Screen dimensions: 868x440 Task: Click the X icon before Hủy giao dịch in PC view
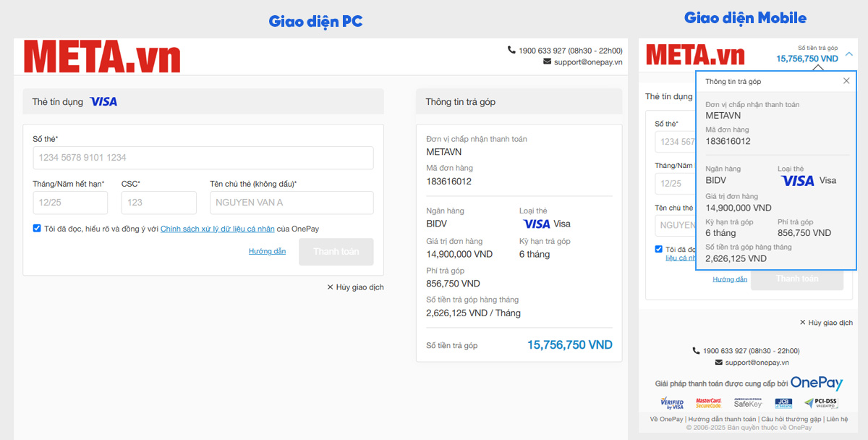[x=331, y=287]
